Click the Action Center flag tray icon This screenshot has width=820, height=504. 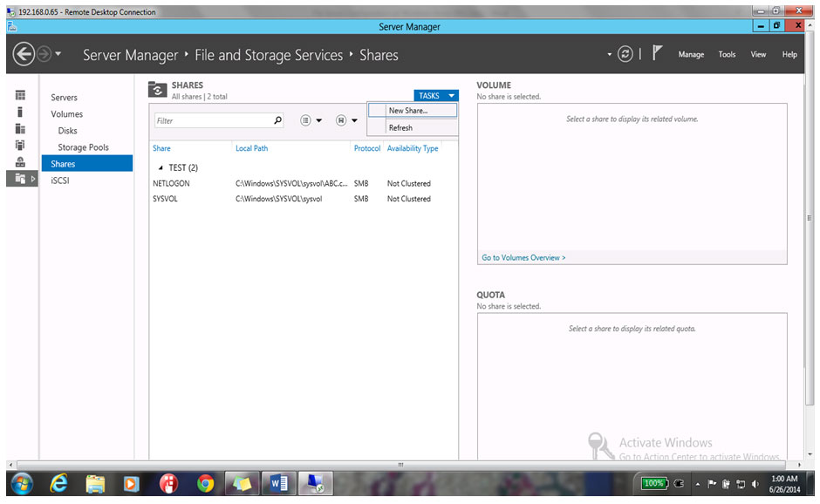point(712,484)
